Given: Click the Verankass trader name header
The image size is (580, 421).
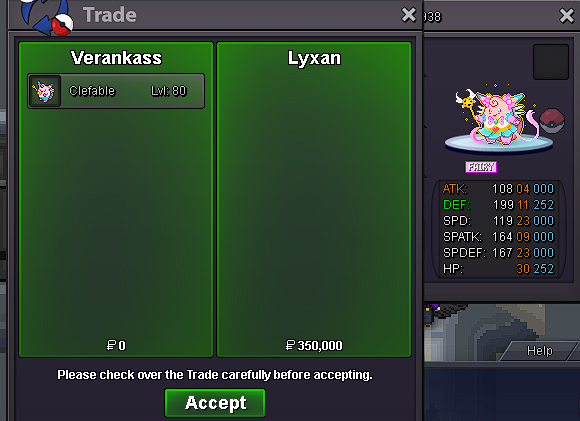Looking at the screenshot, I should tap(116, 58).
